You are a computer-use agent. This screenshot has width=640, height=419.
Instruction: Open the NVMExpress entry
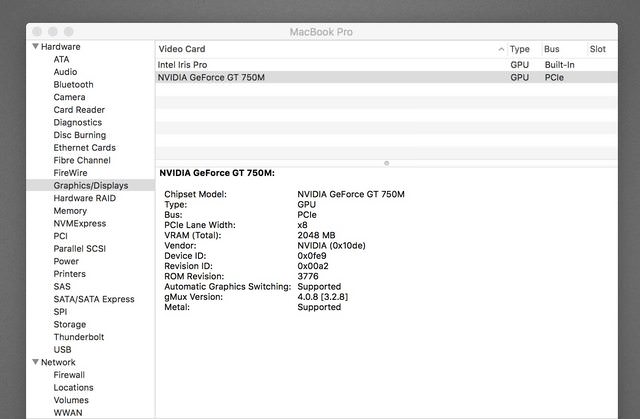(80, 224)
